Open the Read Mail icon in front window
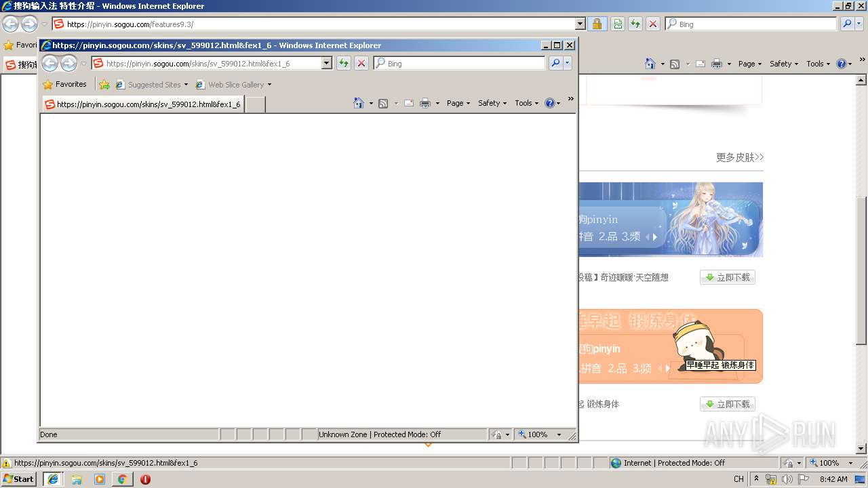Screen dimensions: 868x488 click(409, 103)
